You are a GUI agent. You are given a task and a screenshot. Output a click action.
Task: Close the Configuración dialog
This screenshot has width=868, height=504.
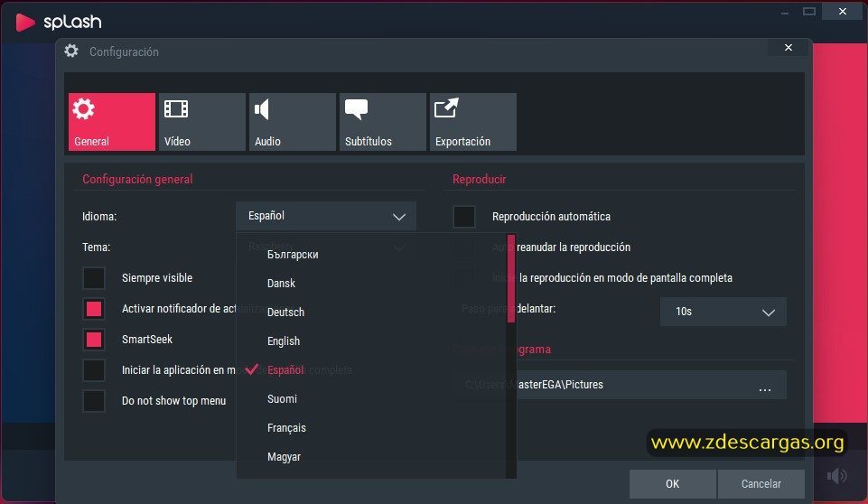789,48
